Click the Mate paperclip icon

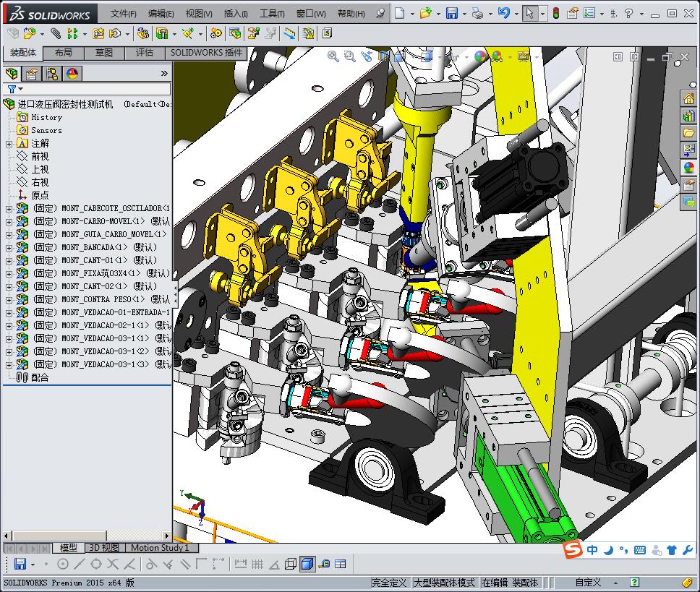56,33
